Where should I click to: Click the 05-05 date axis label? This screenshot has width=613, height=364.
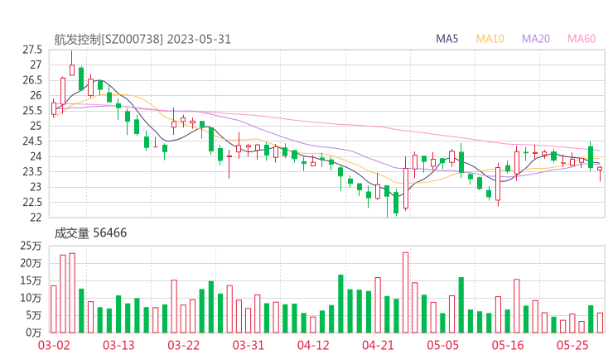(x=443, y=345)
